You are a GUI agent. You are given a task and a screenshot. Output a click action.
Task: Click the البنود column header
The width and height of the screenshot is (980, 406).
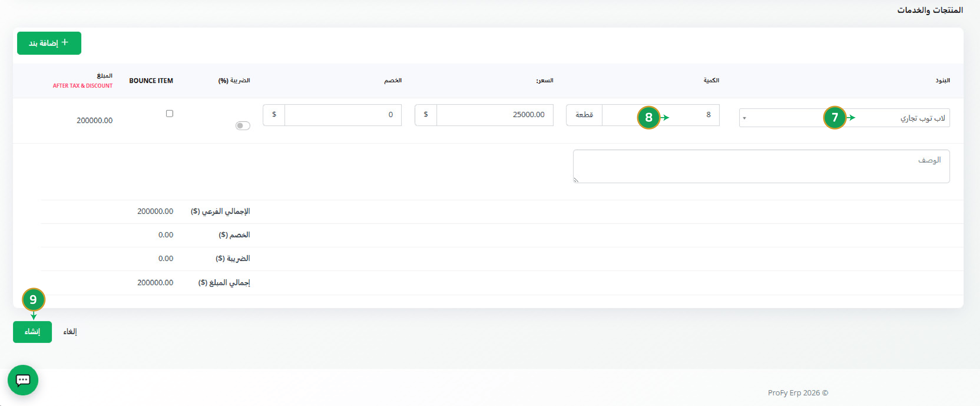(x=942, y=80)
